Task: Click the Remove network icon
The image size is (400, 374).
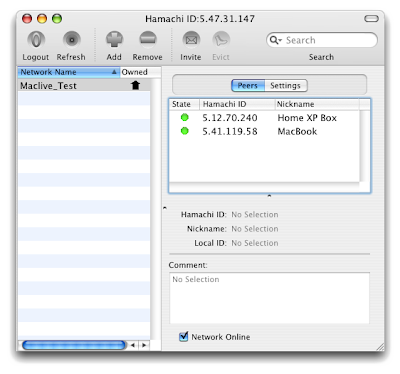Action: click(x=148, y=40)
